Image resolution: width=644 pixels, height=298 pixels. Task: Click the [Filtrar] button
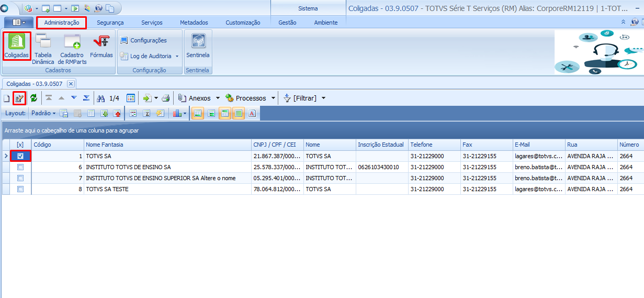[300, 98]
